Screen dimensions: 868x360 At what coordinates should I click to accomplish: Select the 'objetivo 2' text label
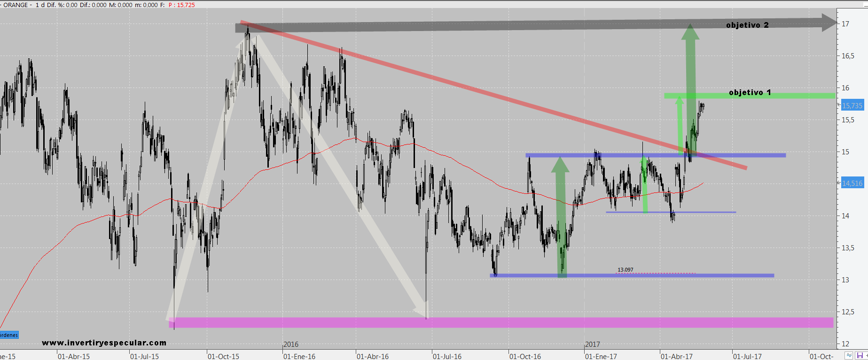tap(747, 25)
